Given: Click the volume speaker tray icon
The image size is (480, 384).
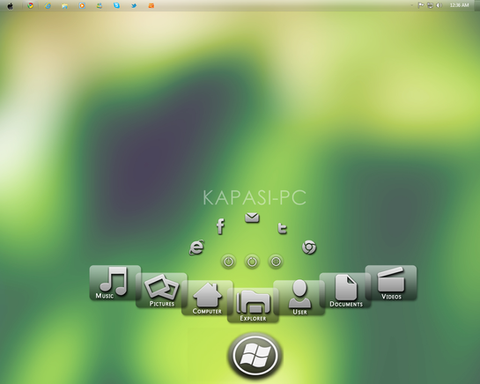Looking at the screenshot, I should pos(439,5).
